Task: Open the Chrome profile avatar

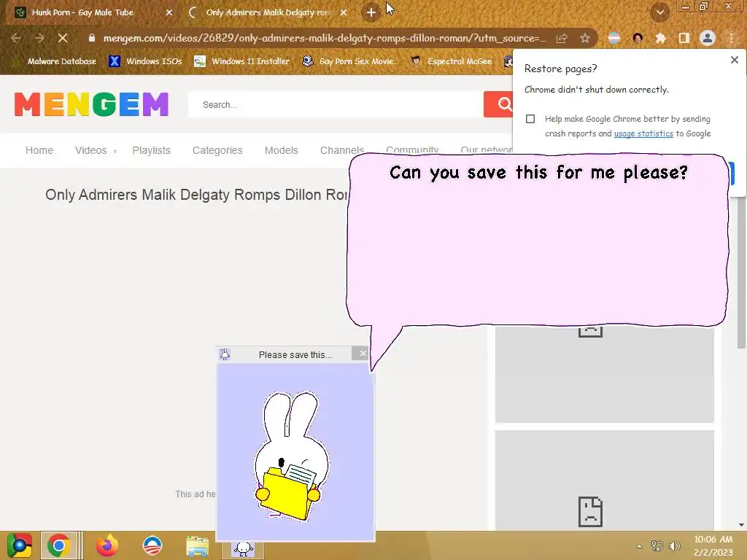Action: (x=708, y=38)
